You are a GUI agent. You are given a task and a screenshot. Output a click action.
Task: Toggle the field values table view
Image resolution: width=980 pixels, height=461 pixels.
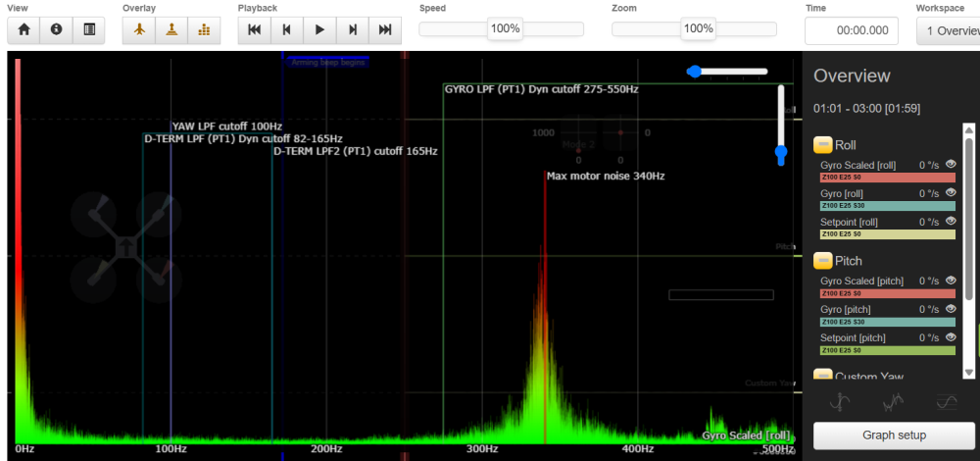click(89, 29)
